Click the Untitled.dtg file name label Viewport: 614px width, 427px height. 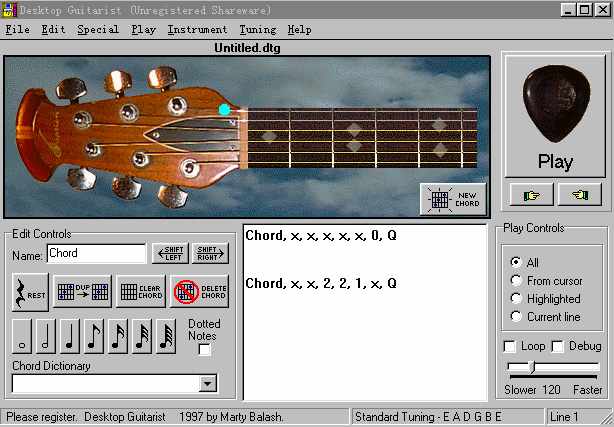247,48
